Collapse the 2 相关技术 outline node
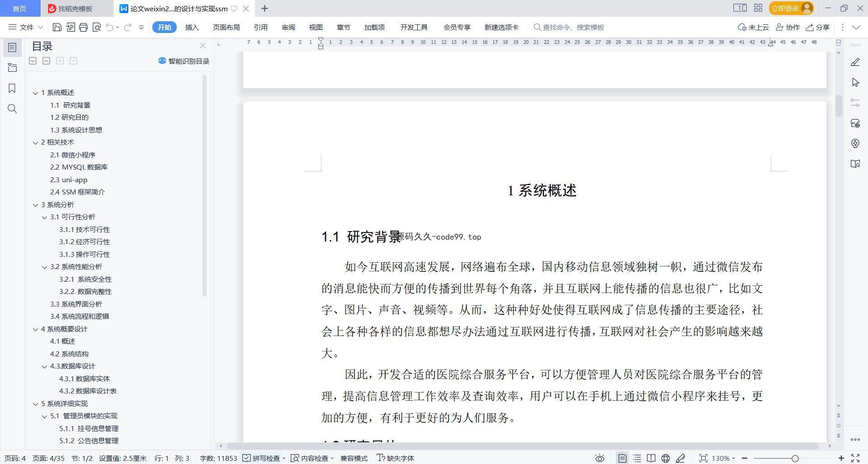 click(35, 142)
